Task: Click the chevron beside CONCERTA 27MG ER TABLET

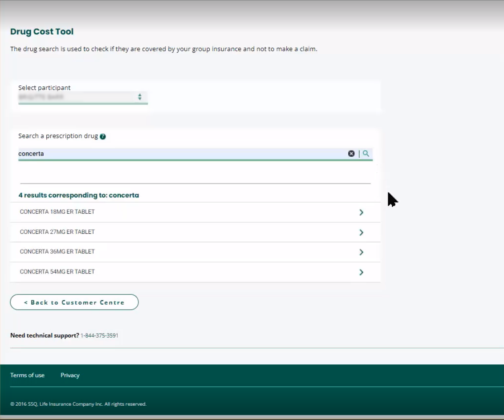Action: pos(362,232)
